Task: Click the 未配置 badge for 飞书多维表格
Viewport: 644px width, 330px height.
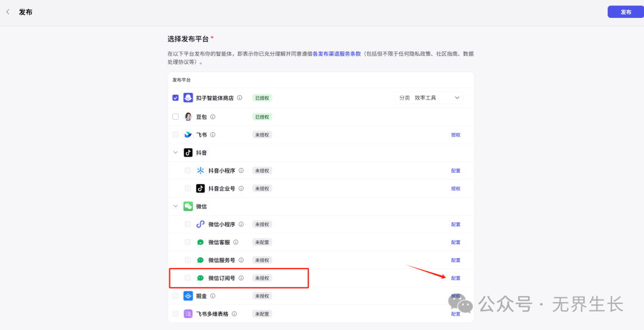Action: [262, 313]
